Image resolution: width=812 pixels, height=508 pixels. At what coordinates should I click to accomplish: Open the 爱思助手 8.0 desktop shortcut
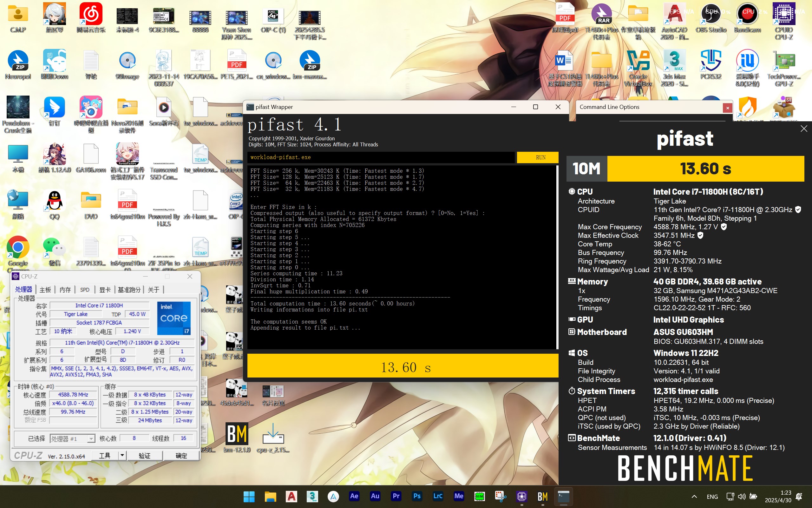pos(747,68)
